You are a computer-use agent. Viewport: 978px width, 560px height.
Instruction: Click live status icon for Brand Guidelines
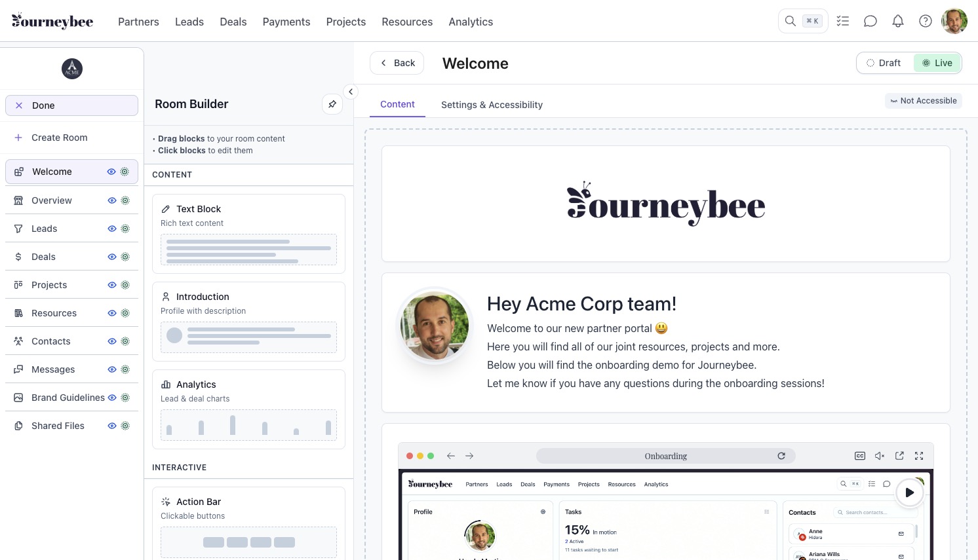(125, 398)
